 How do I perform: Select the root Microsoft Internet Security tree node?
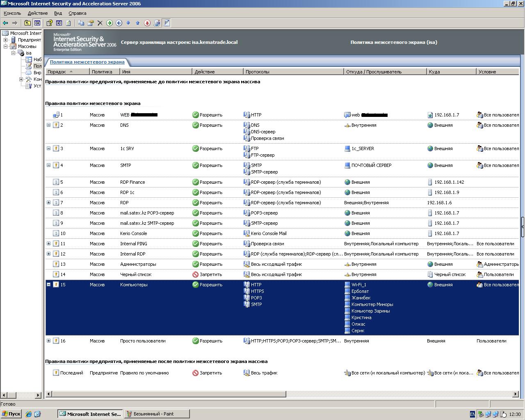pyautogui.click(x=25, y=33)
